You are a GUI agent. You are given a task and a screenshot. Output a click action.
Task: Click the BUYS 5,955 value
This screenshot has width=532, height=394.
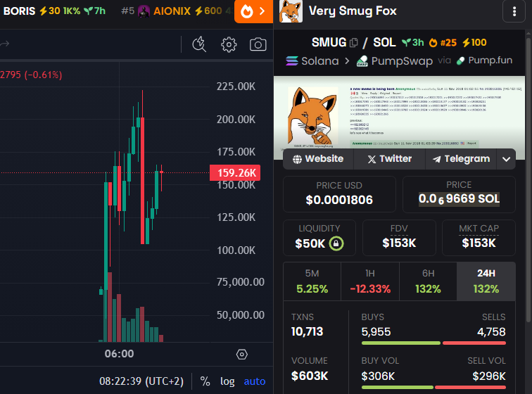(x=376, y=331)
